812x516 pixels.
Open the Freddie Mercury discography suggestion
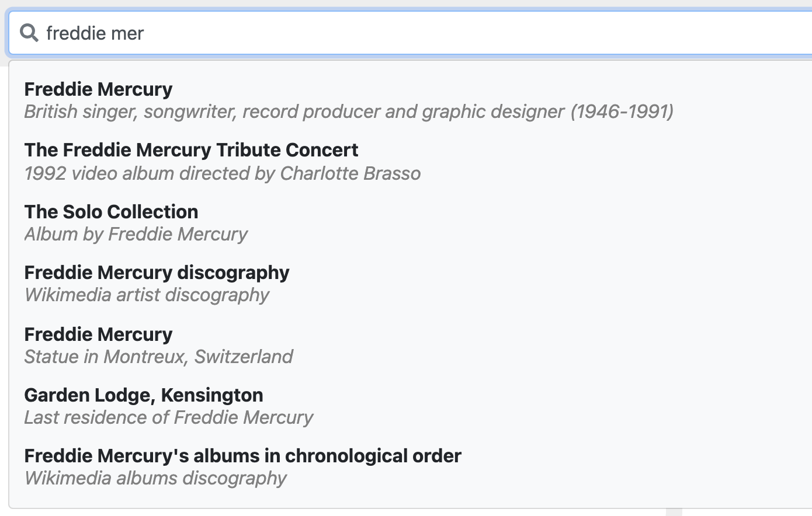tap(157, 273)
